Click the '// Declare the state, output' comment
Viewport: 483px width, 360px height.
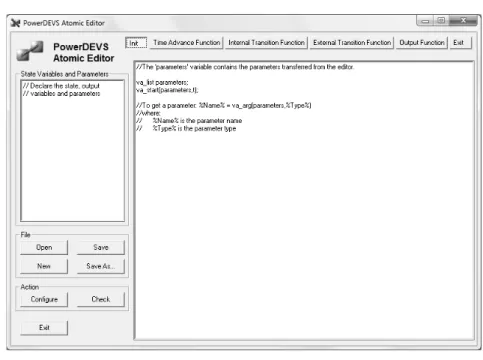coord(61,86)
